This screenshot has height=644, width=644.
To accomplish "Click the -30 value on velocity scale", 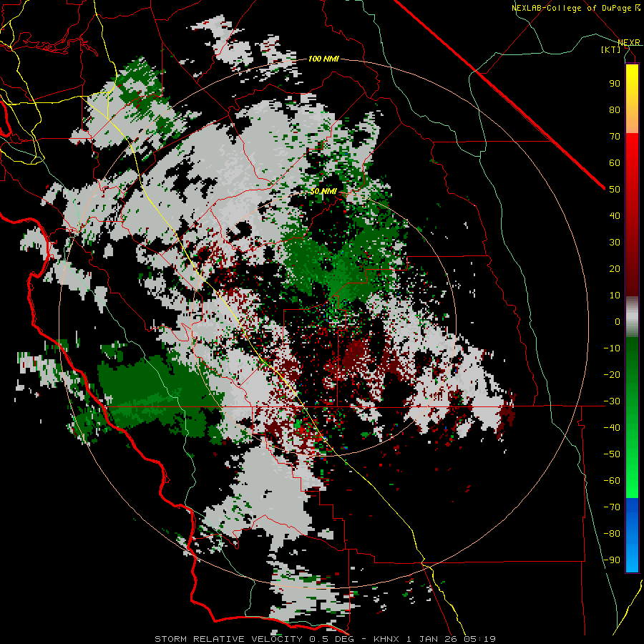I will (612, 401).
